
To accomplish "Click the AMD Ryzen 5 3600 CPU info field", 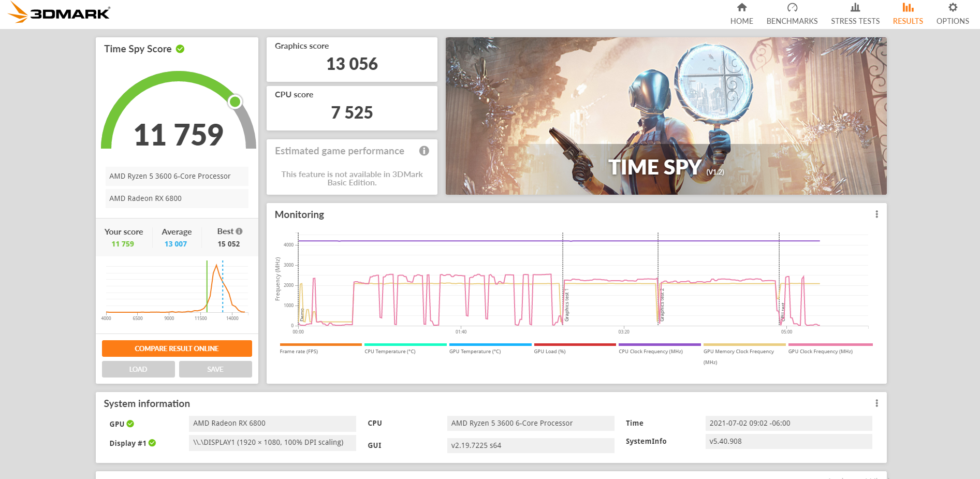I will pos(531,424).
